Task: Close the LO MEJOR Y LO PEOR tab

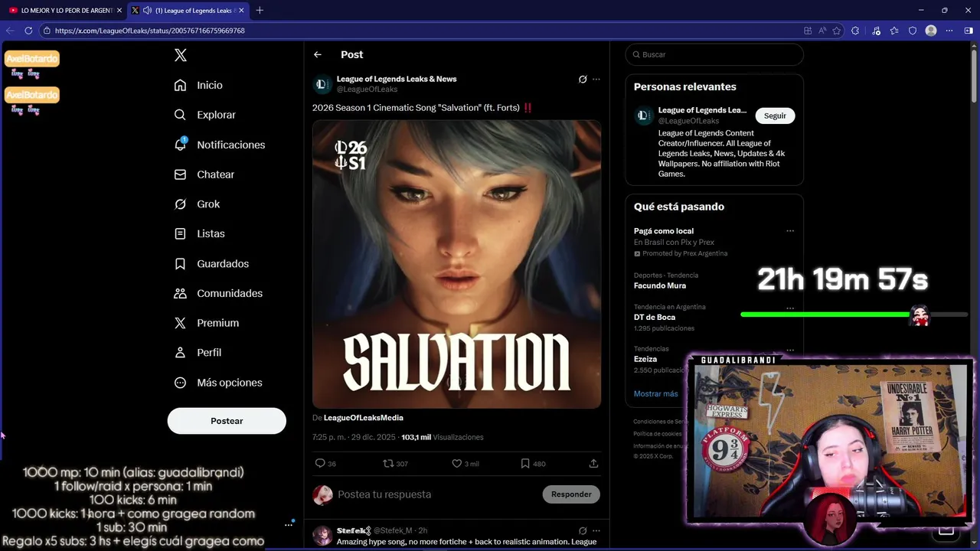Action: tap(119, 10)
